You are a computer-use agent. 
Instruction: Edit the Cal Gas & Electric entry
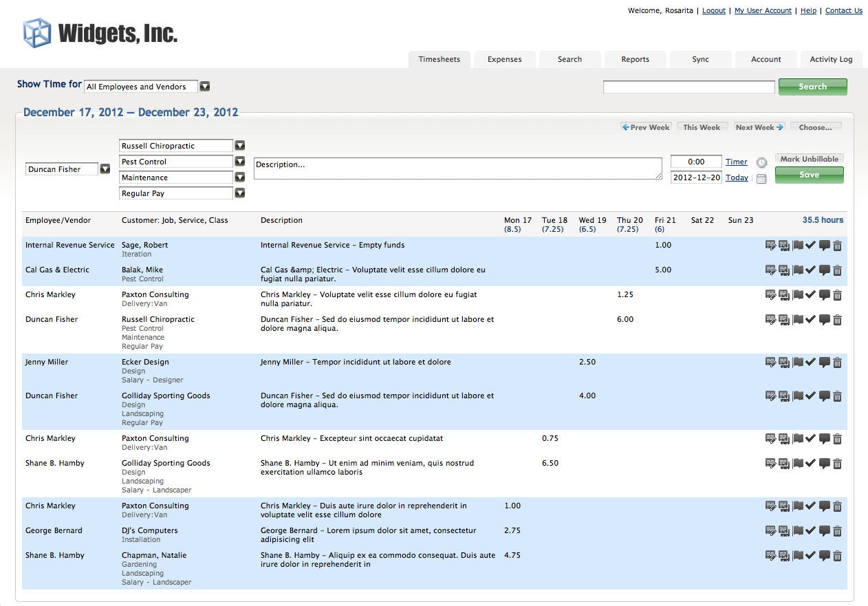point(770,270)
